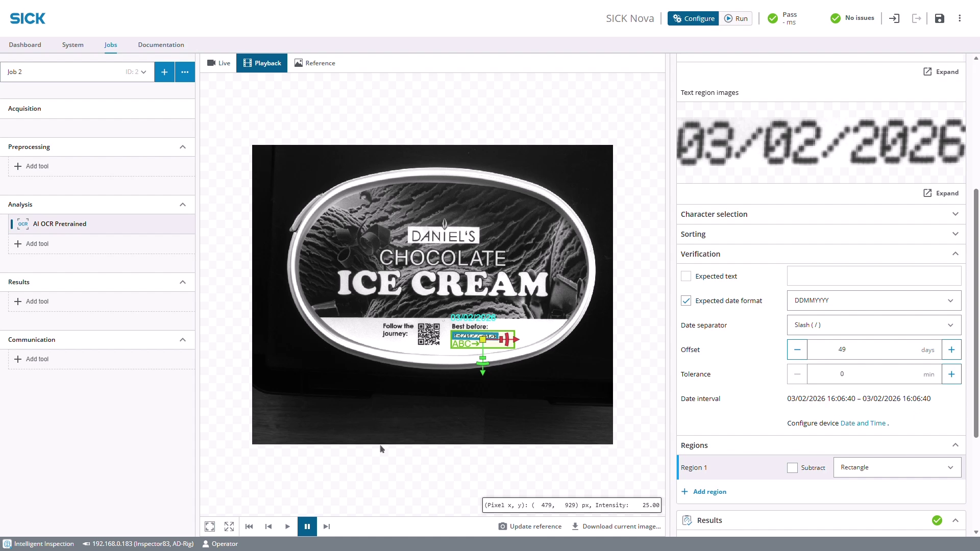Open the DDMMYYYY date format dropdown

click(x=874, y=300)
